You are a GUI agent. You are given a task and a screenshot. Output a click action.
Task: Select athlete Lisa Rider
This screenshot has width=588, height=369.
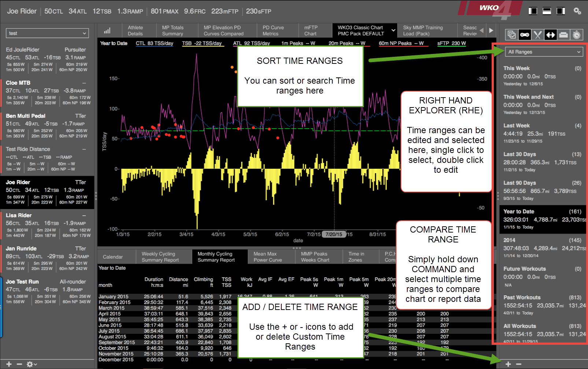click(x=47, y=226)
